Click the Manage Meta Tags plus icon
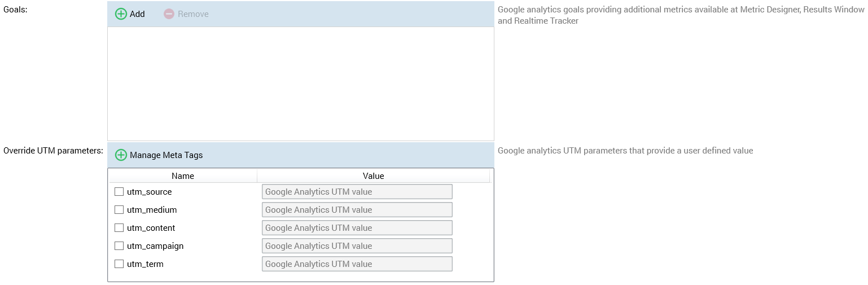The image size is (868, 285). tap(121, 155)
